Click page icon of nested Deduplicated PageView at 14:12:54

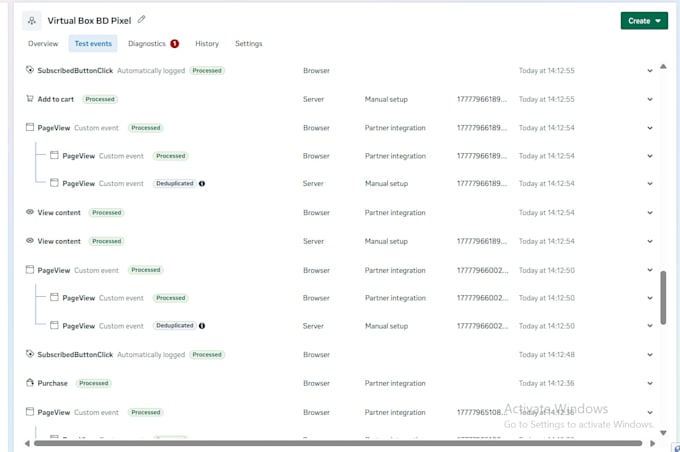(54, 183)
